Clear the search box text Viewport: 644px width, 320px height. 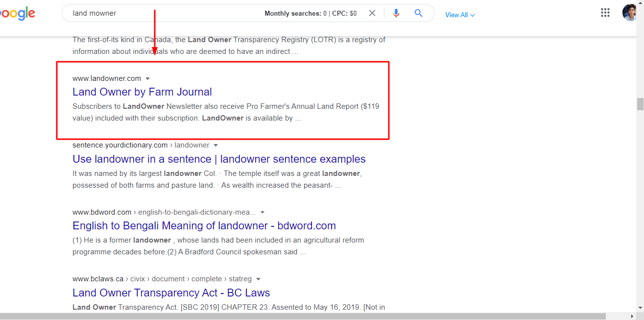click(372, 13)
